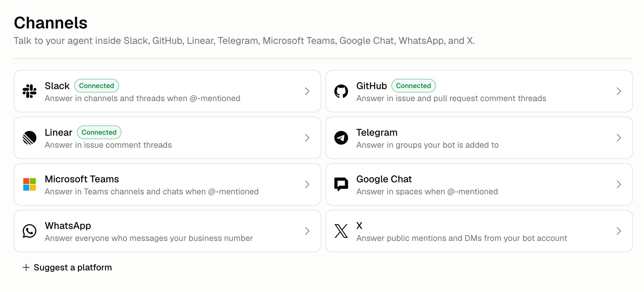Click the Linear logo icon

click(x=30, y=138)
